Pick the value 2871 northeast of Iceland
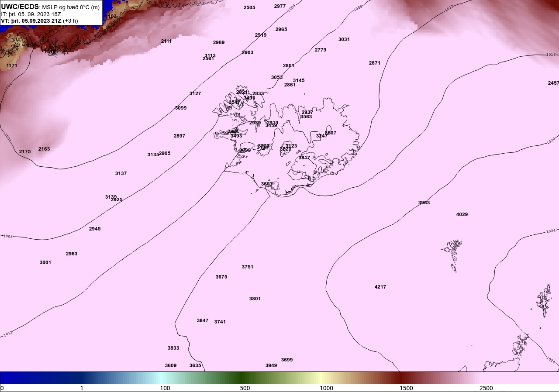Image resolution: width=559 pixels, height=392 pixels. click(375, 63)
